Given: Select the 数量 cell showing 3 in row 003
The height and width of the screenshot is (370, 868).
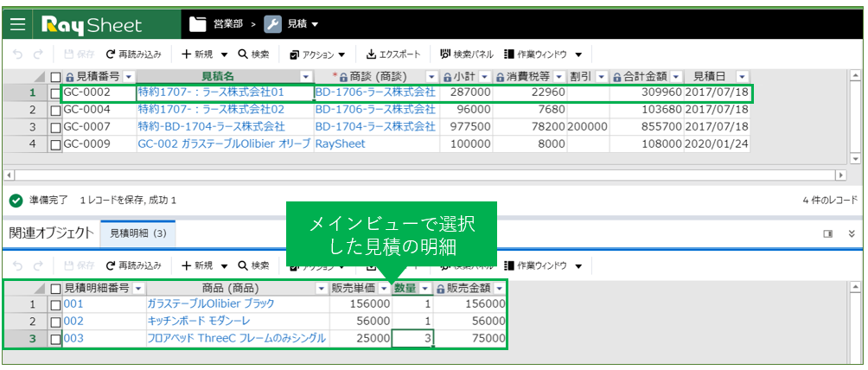Looking at the screenshot, I should pos(412,338).
